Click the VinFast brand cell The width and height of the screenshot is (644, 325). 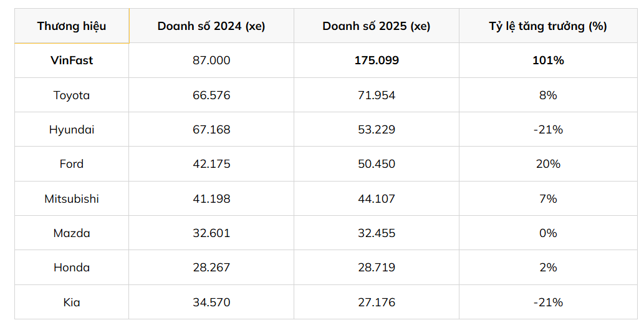[x=72, y=61]
